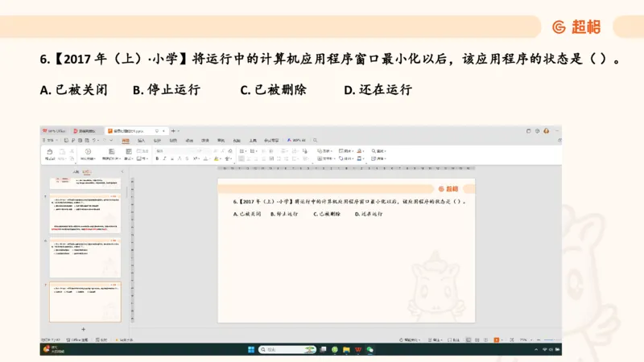This screenshot has height=362, width=644.
Task: Click the add slide plus below thumbnails
Action: tap(84, 329)
